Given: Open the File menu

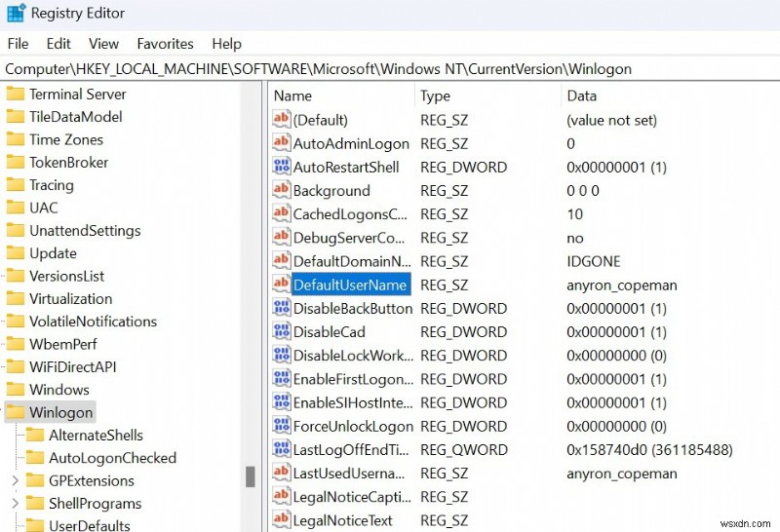Looking at the screenshot, I should (x=18, y=44).
